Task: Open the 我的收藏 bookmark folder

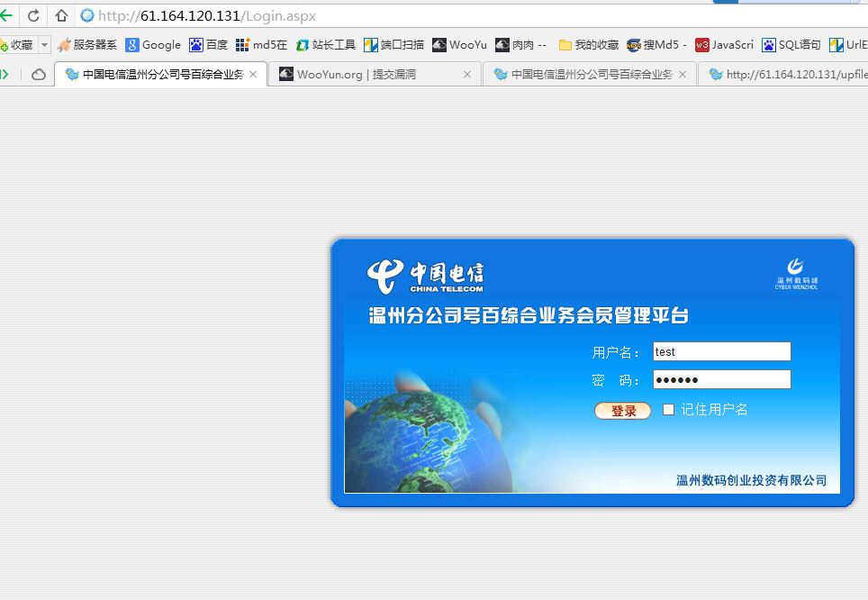Action: coord(589,45)
